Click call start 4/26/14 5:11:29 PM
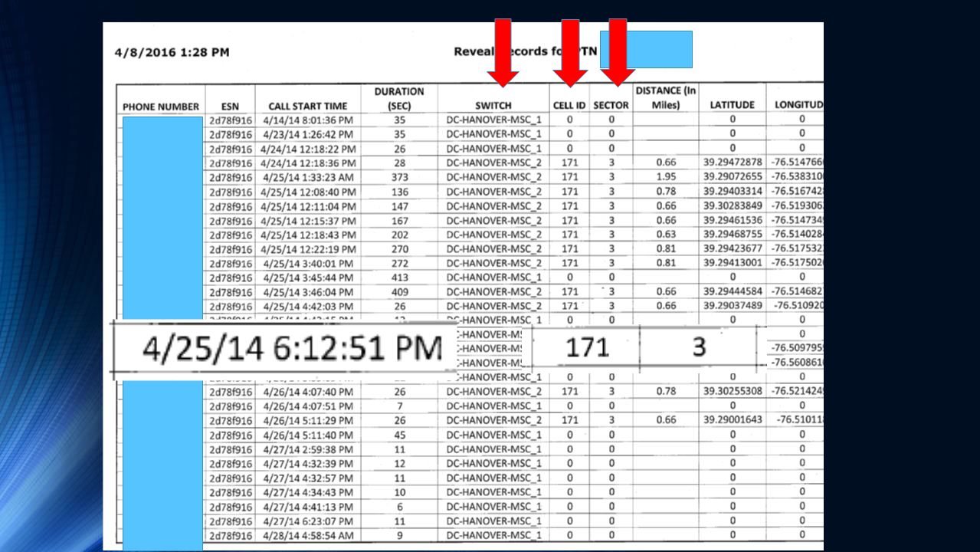Viewport: 980px width, 552px height. (308, 421)
